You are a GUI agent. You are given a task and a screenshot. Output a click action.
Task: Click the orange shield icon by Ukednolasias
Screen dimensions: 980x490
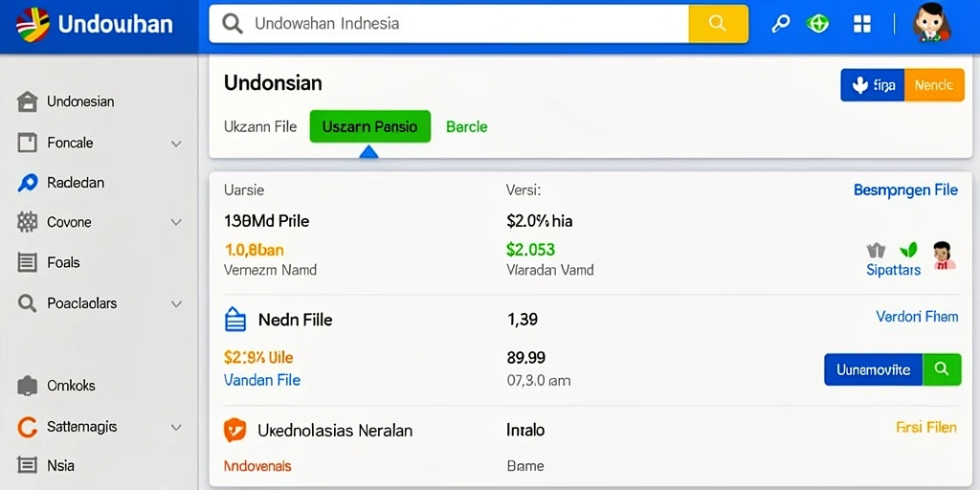[x=235, y=430]
